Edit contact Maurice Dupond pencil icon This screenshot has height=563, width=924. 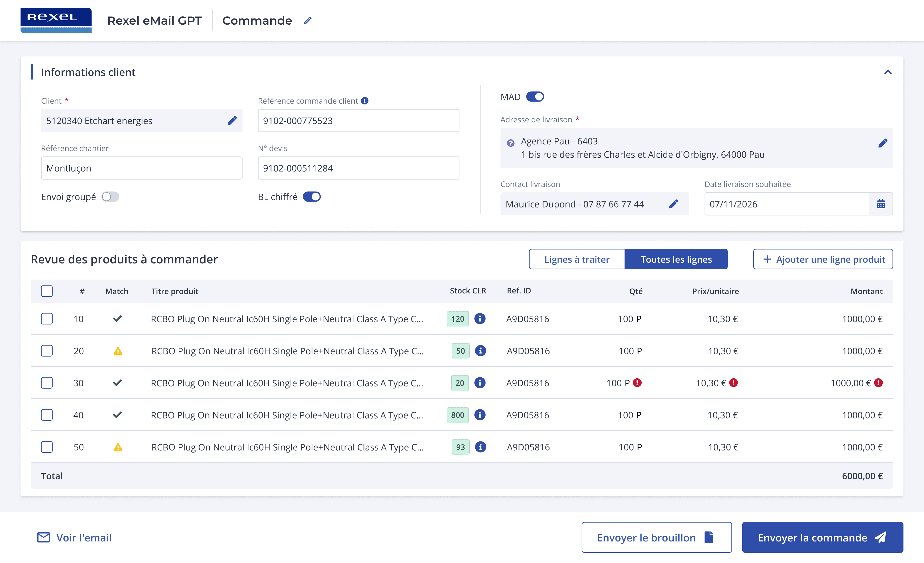[673, 204]
